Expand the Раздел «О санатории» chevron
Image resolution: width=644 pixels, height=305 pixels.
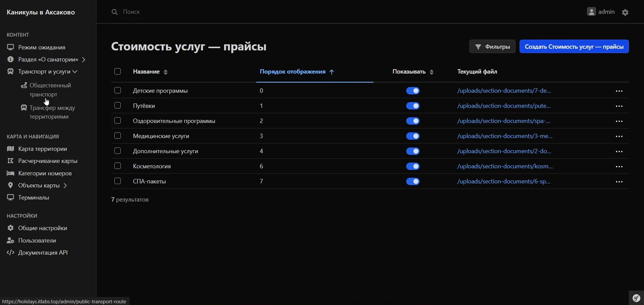84,60
